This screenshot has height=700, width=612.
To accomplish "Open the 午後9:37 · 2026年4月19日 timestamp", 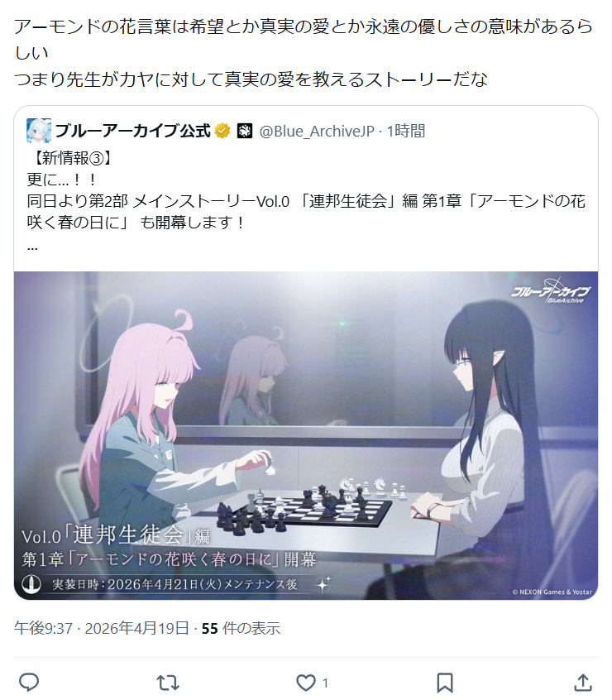I will [x=101, y=628].
